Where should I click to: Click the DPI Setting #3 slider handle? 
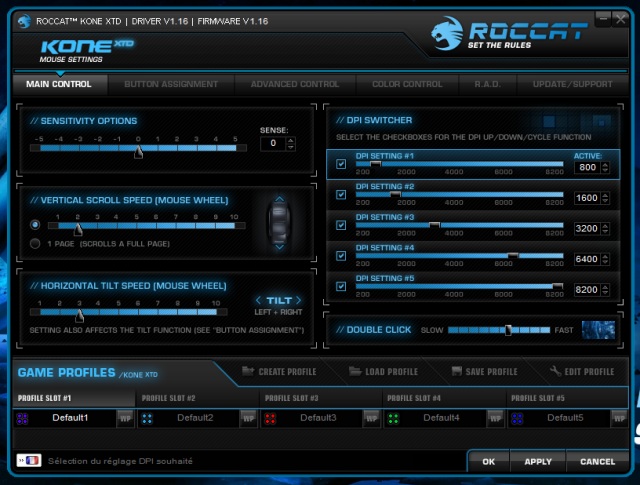point(435,225)
